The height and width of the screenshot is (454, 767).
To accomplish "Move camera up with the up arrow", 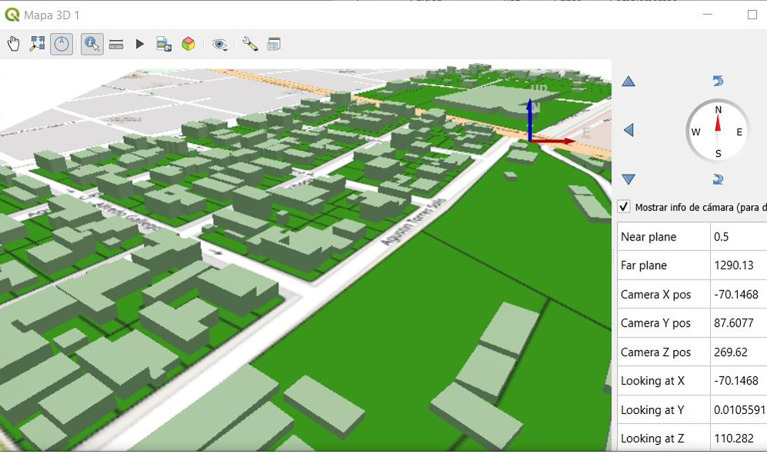I will click(x=629, y=81).
